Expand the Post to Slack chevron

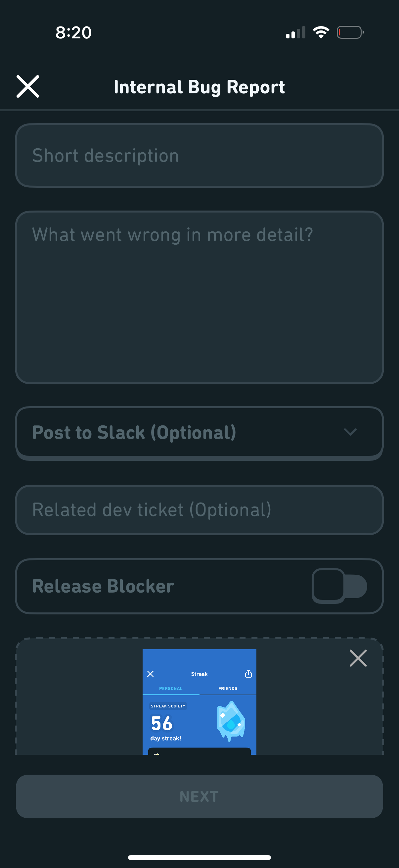350,432
